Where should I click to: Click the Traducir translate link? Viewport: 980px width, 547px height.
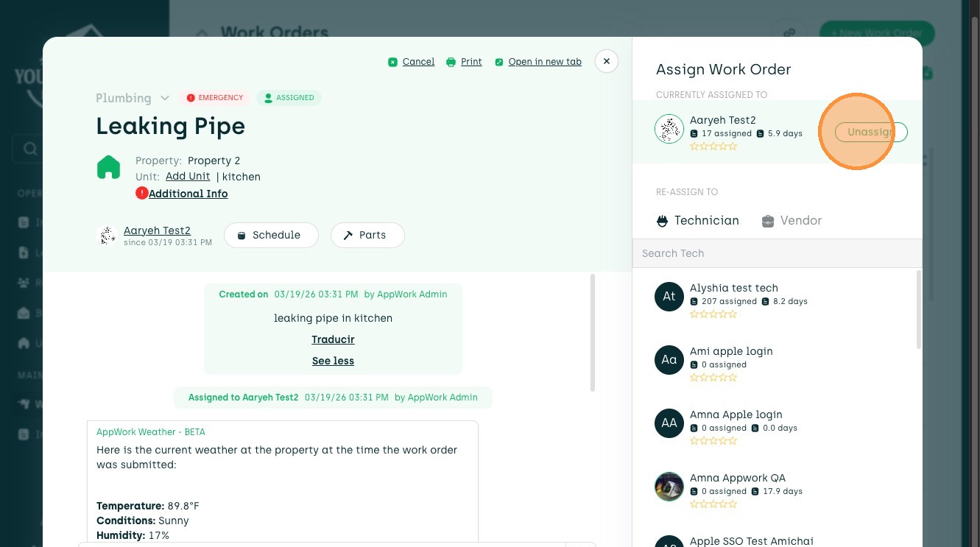[x=333, y=339]
